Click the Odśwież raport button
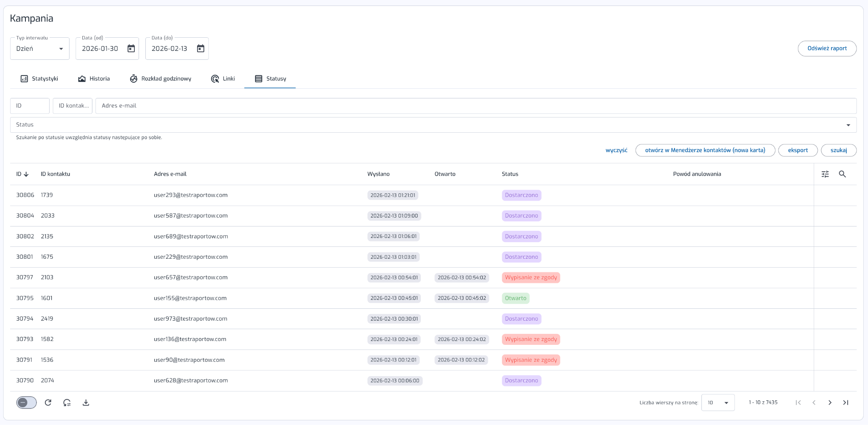Viewport: 868px width, 425px height. click(826, 48)
